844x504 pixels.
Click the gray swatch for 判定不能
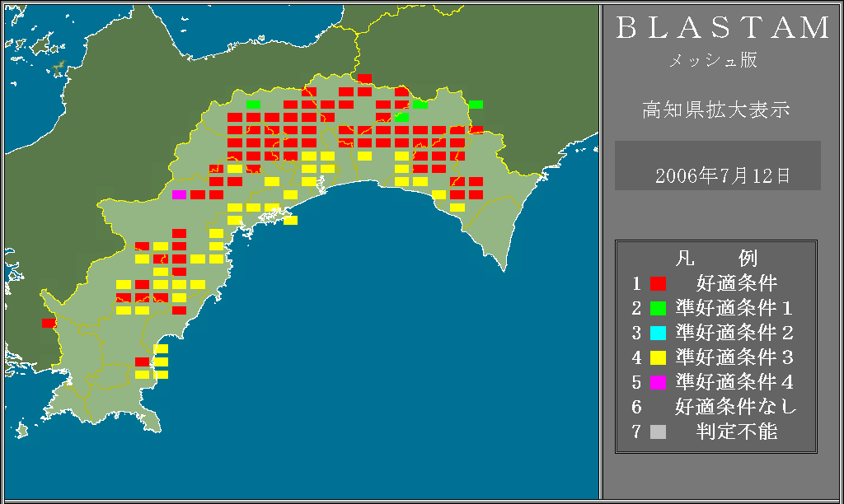[658, 432]
